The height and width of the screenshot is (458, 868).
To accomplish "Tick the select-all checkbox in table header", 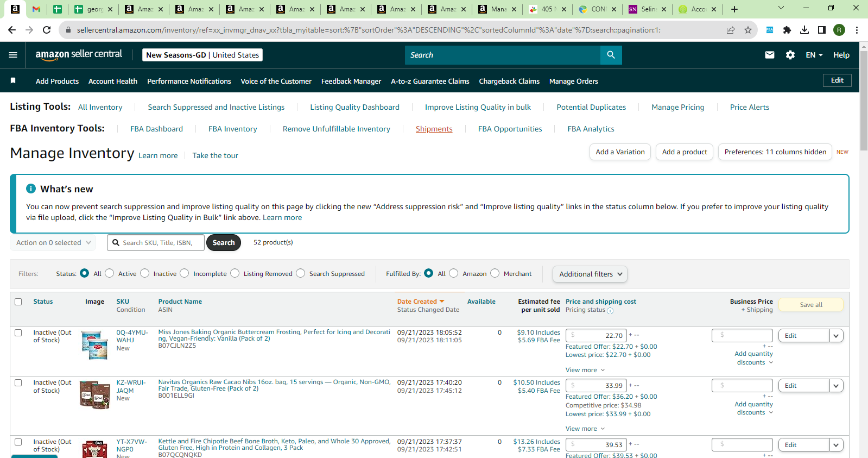I will pyautogui.click(x=18, y=302).
